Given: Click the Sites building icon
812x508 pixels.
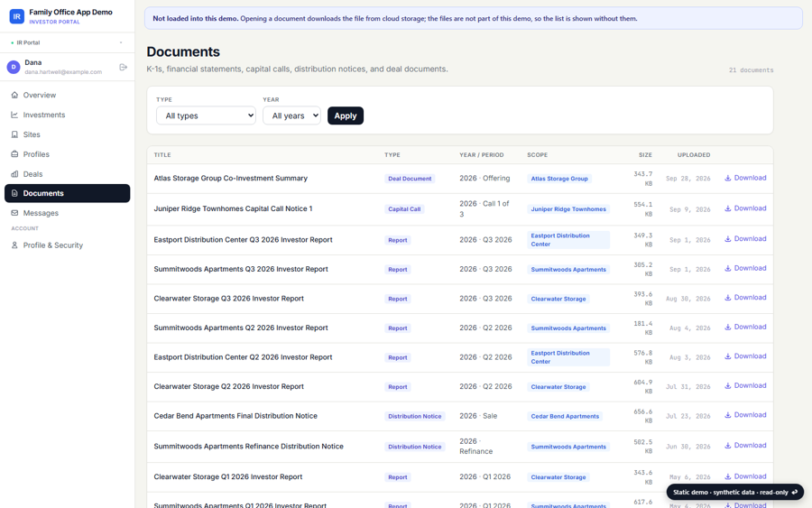Looking at the screenshot, I should click(14, 134).
